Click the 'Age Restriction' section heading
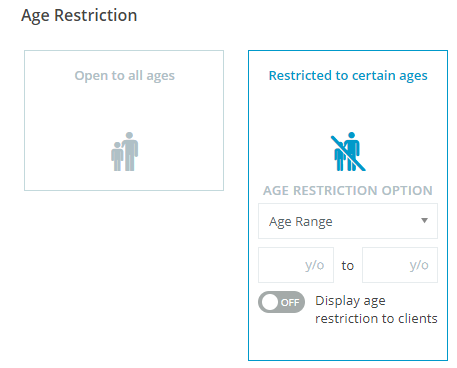The width and height of the screenshot is (457, 368). (79, 16)
